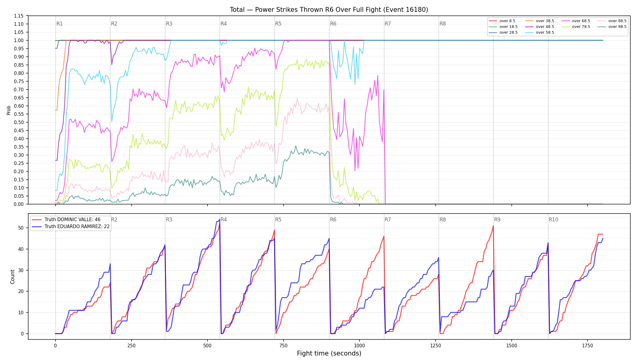Click the 1.00 tick on the Prob axis
The height and width of the screenshot is (364, 637).
tap(19, 40)
